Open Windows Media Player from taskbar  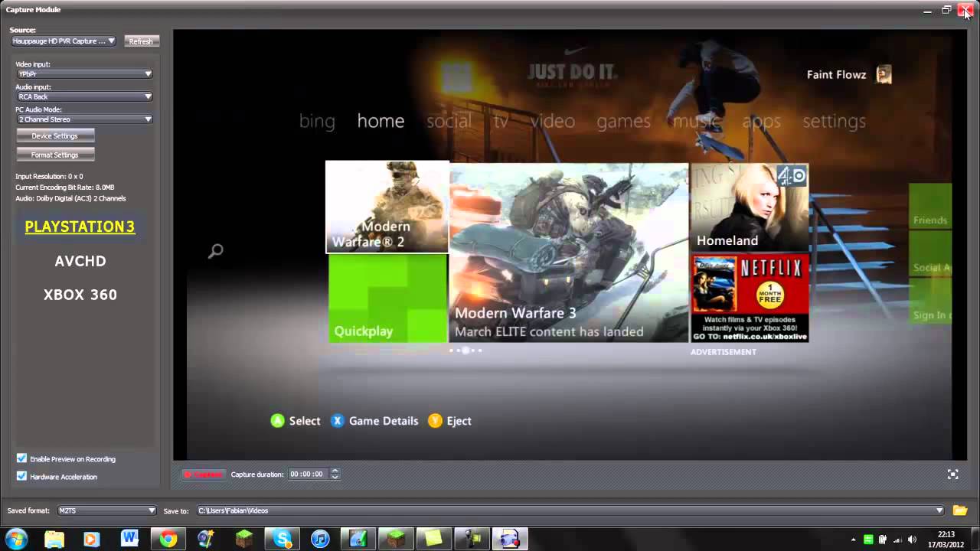91,540
